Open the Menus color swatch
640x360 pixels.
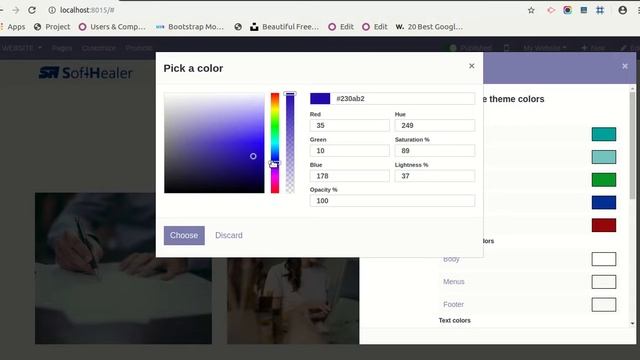pyautogui.click(x=604, y=282)
